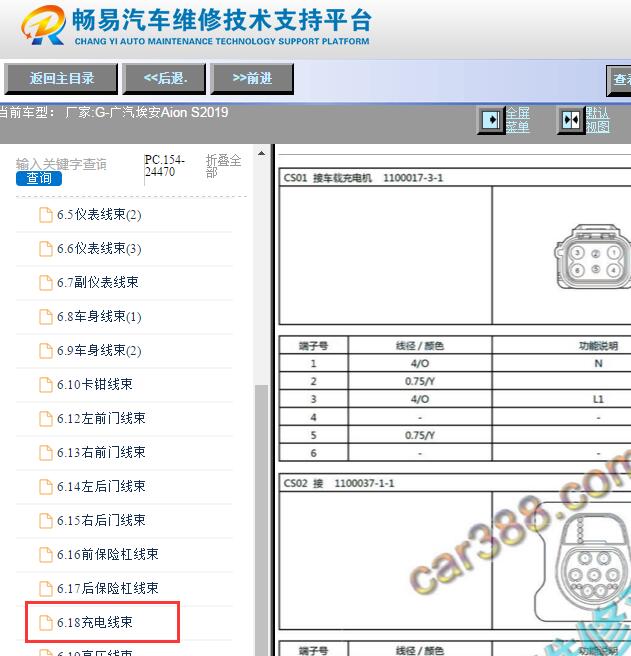This screenshot has width=631, height=656.
Task: Click page icon beside 6.12左前门线束
Action: (x=46, y=418)
